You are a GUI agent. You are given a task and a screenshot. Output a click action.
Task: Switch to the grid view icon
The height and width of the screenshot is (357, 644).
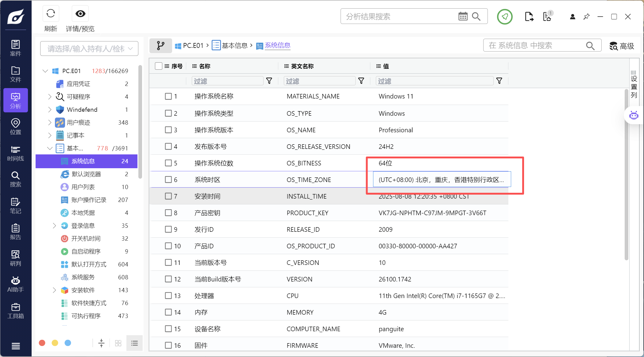point(118,343)
